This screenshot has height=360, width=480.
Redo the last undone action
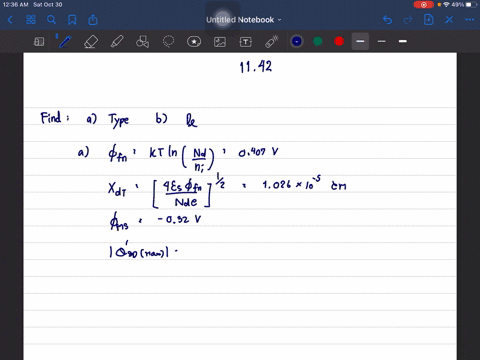click(408, 20)
